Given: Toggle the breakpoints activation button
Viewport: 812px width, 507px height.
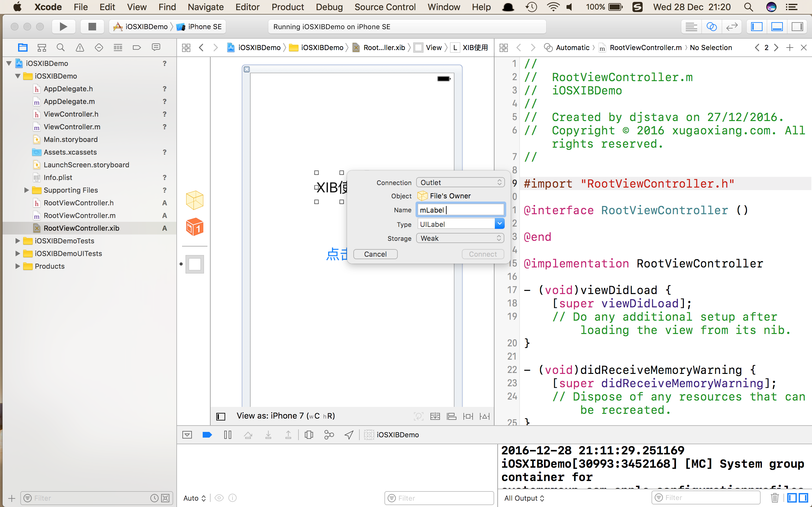Looking at the screenshot, I should (207, 435).
